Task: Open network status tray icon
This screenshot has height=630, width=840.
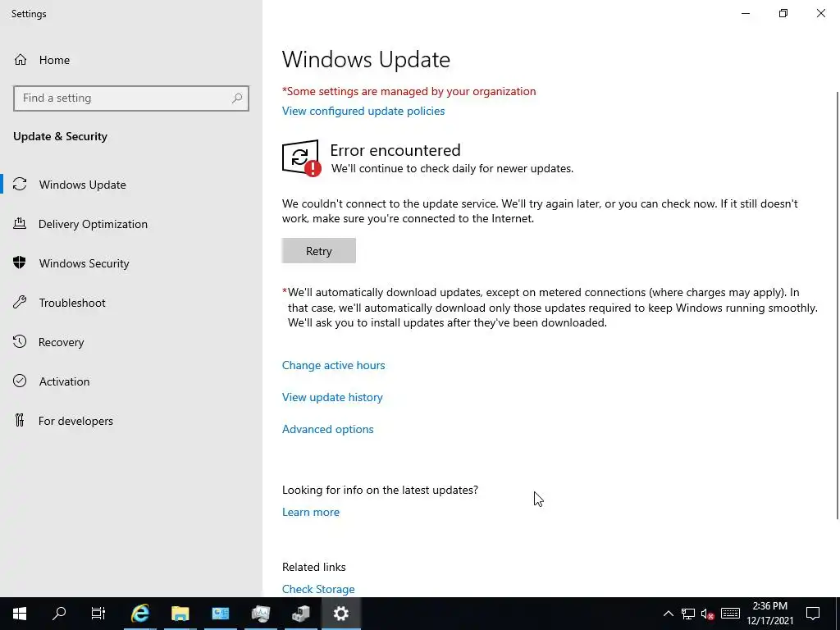Action: tap(688, 614)
